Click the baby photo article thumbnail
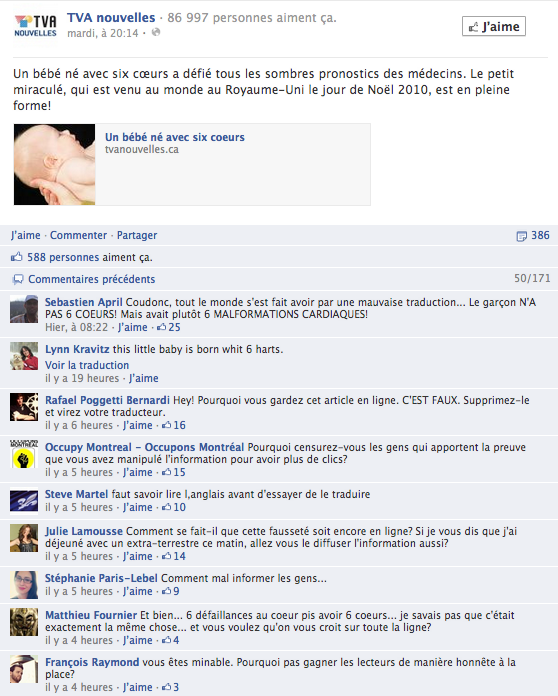The image size is (558, 696). [x=55, y=164]
